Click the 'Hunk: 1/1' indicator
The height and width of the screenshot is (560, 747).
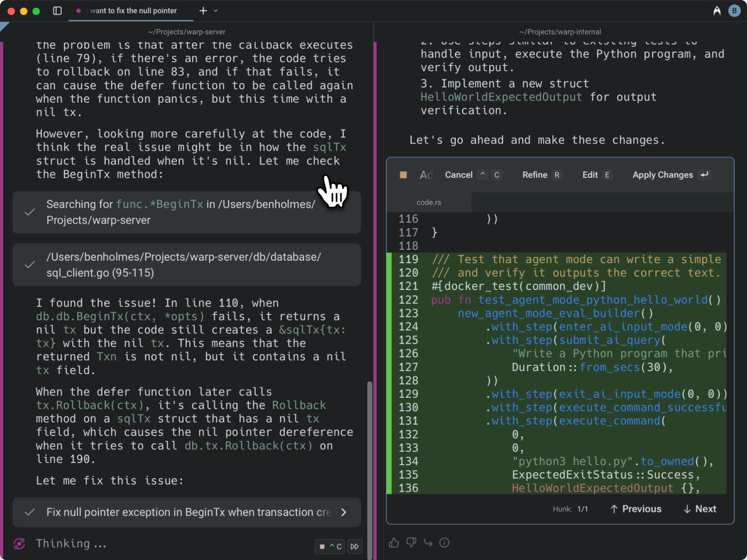tap(570, 509)
